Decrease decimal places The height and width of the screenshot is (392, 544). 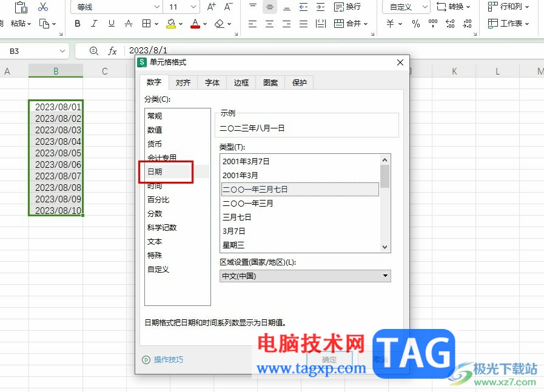click(x=467, y=24)
